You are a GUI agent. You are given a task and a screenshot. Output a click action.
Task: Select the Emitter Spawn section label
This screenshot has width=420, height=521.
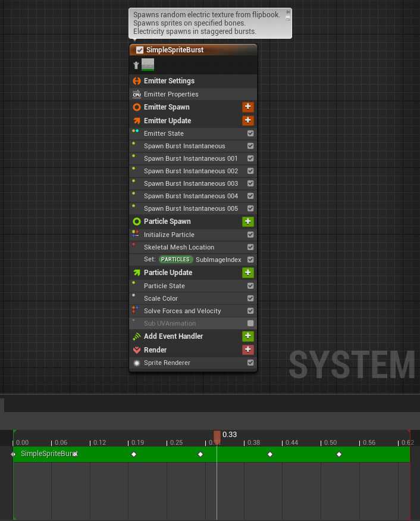(167, 107)
